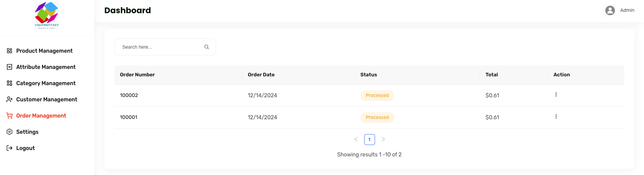Click the Order Management cart icon
The height and width of the screenshot is (175, 644).
tap(9, 116)
